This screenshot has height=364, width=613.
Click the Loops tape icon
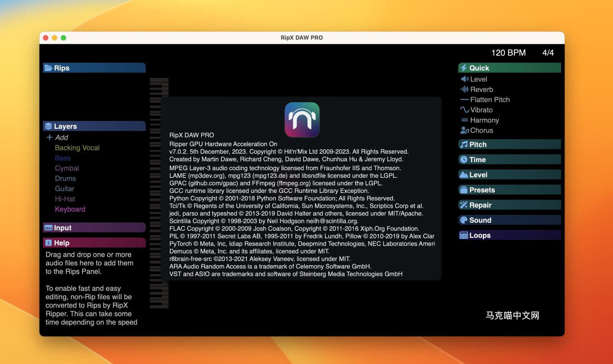point(464,235)
